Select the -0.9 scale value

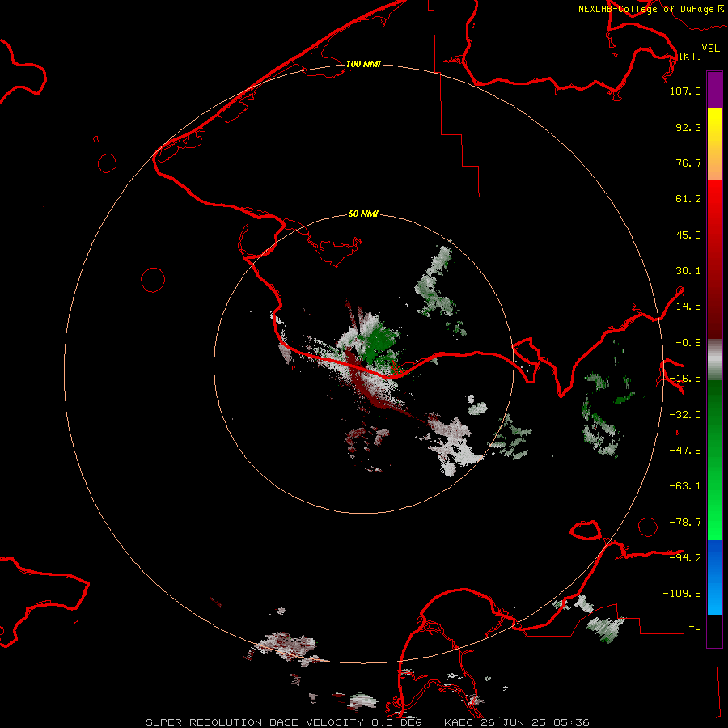click(x=688, y=343)
